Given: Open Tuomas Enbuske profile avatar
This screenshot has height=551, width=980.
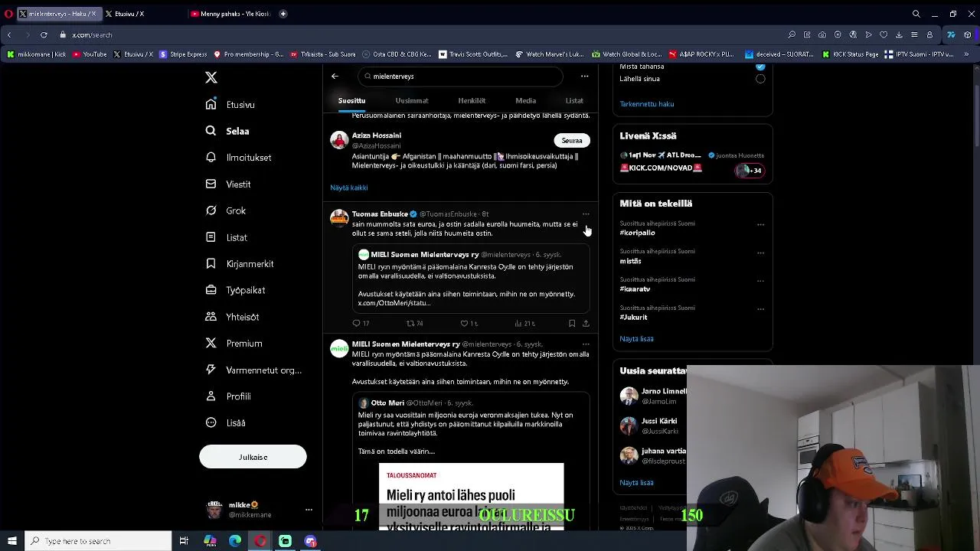Looking at the screenshot, I should pos(339,217).
